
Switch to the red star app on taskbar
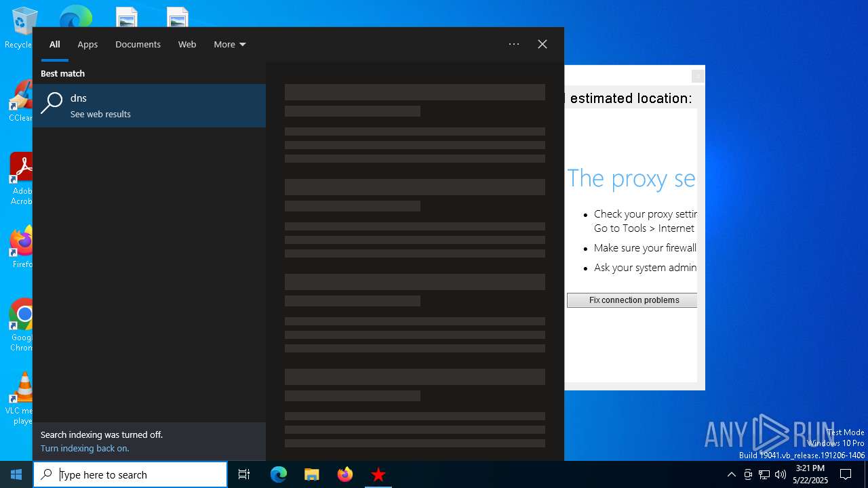pyautogui.click(x=378, y=474)
